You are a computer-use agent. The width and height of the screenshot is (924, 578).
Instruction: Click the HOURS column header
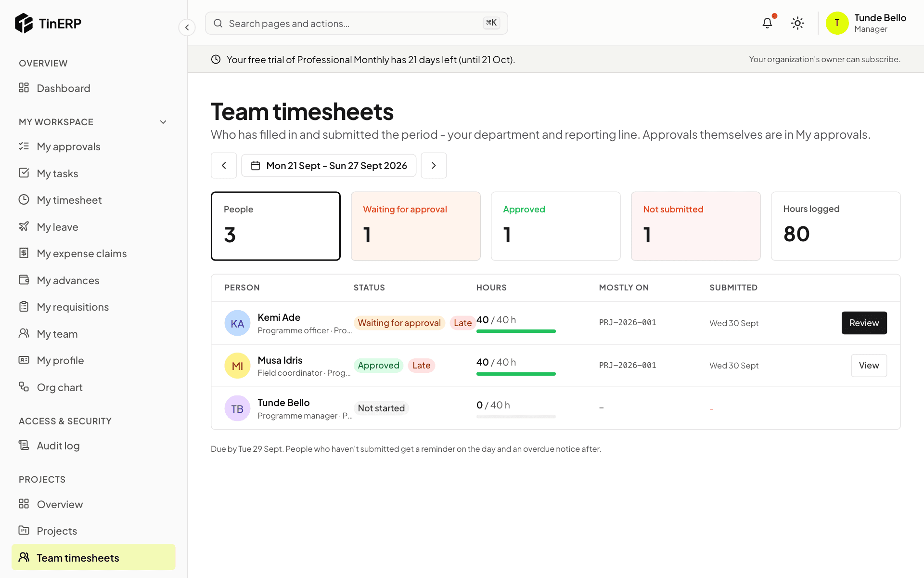pyautogui.click(x=491, y=288)
